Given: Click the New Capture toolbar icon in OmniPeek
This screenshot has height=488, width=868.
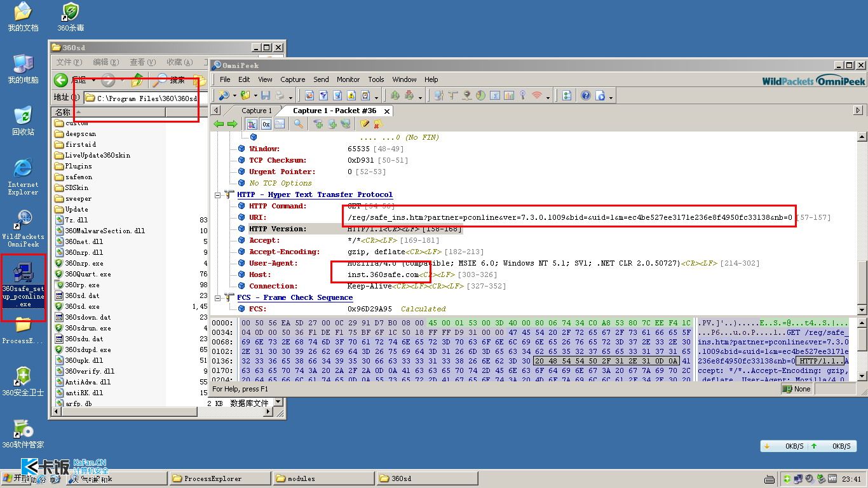Looking at the screenshot, I should pyautogui.click(x=224, y=95).
